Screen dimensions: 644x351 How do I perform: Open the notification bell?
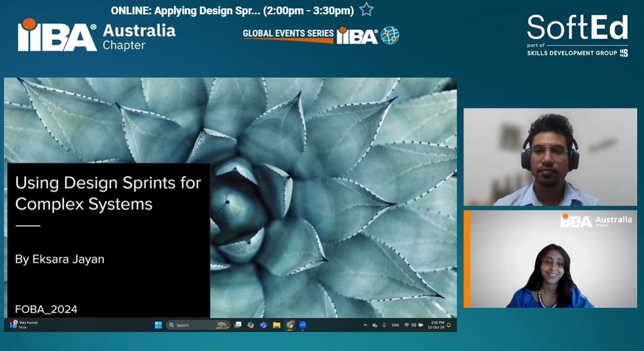click(x=449, y=325)
